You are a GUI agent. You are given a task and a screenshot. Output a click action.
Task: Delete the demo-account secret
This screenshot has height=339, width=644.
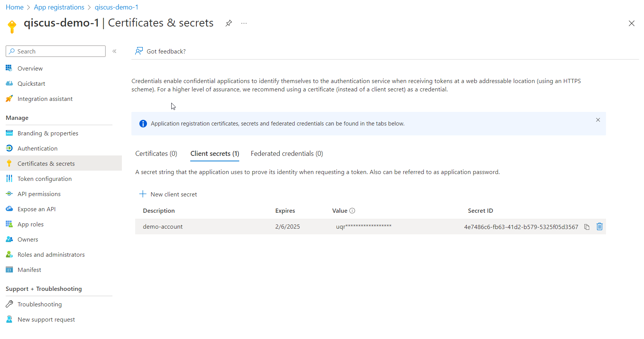coord(600,226)
